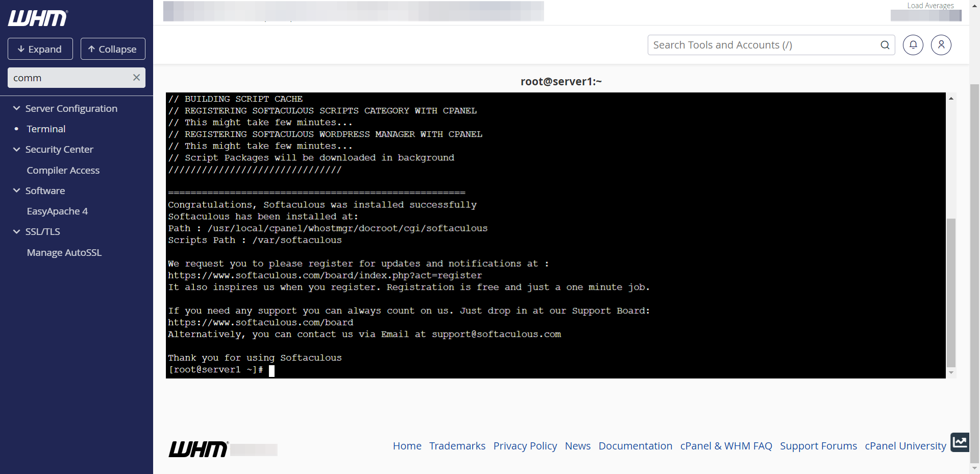Open Terminal in the sidebar
Viewport: 980px width, 474px height.
46,129
